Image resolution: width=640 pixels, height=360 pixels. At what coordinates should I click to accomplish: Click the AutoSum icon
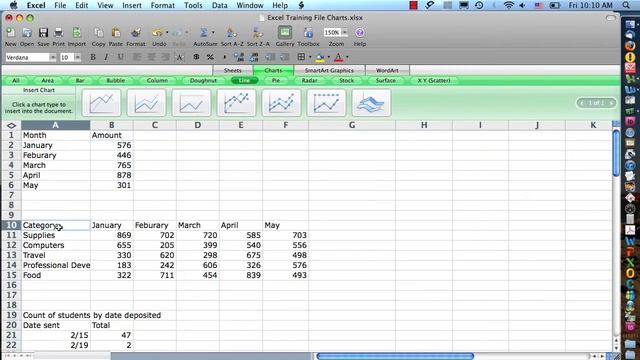tap(204, 33)
